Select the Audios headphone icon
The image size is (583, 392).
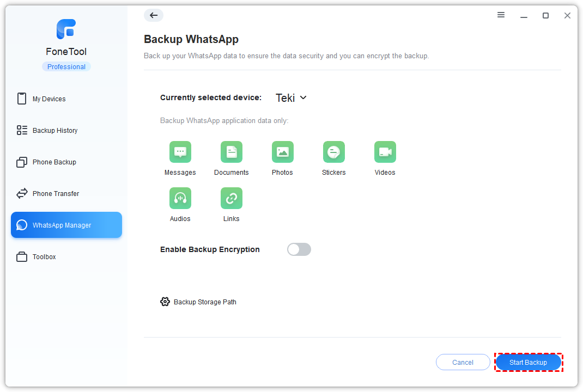point(180,198)
